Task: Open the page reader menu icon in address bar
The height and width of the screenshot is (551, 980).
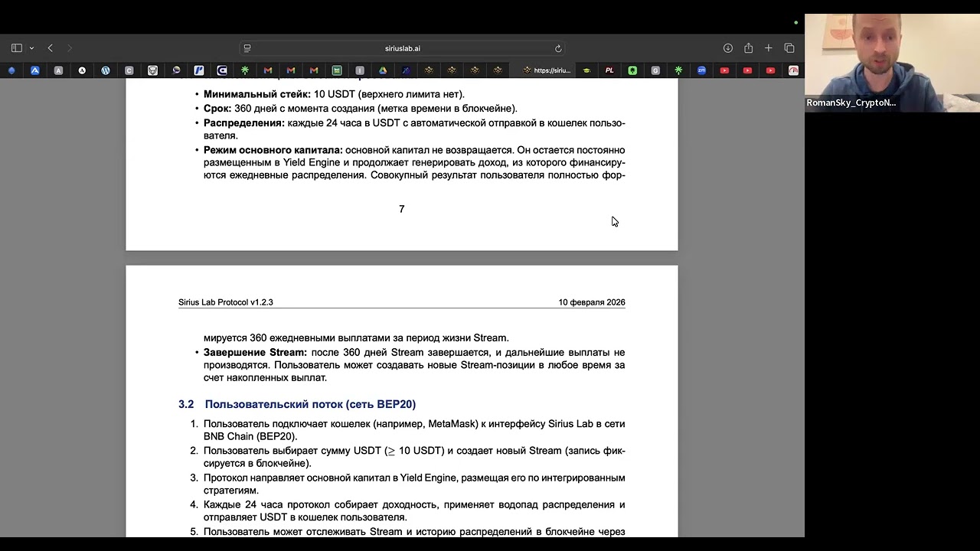Action: point(247,48)
